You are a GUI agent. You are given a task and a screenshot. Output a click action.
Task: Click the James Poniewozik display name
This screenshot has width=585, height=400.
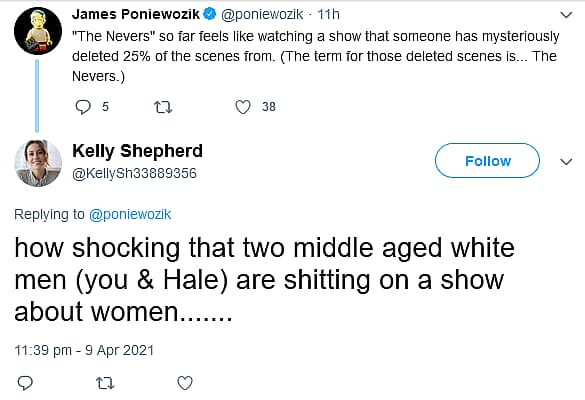[136, 14]
